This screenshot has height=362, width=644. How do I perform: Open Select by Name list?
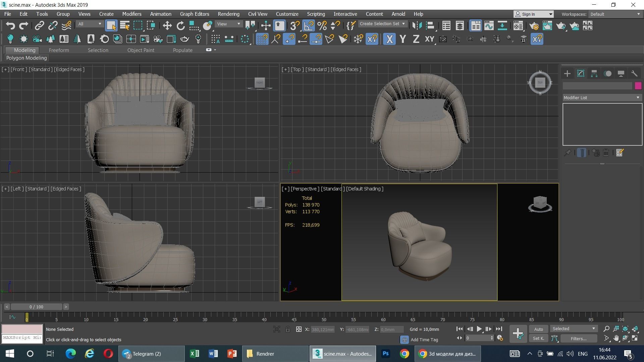(125, 26)
